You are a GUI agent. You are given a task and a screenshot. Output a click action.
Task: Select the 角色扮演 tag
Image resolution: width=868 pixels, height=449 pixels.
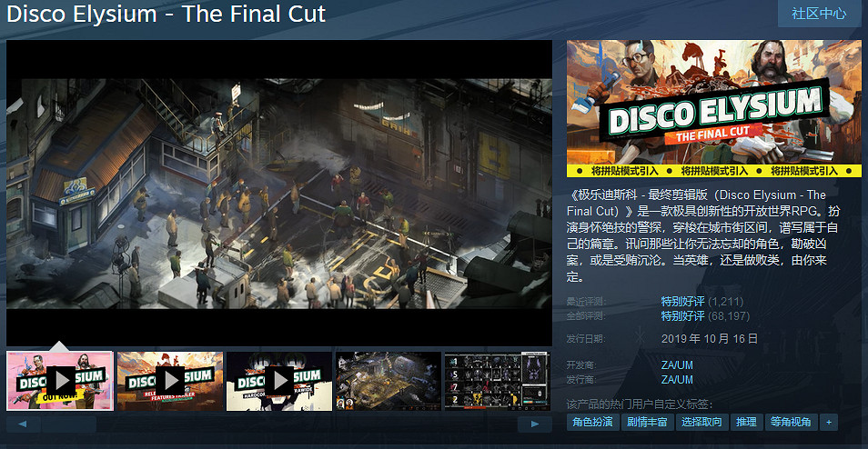tap(592, 422)
